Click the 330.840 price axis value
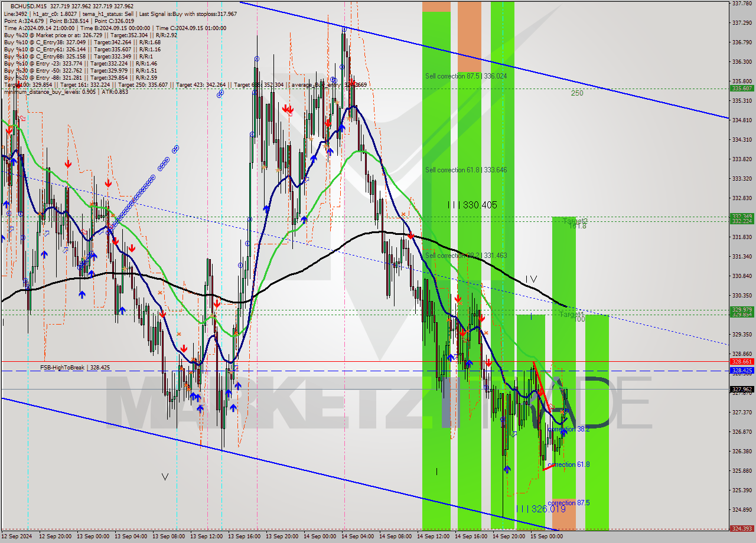 (741, 276)
